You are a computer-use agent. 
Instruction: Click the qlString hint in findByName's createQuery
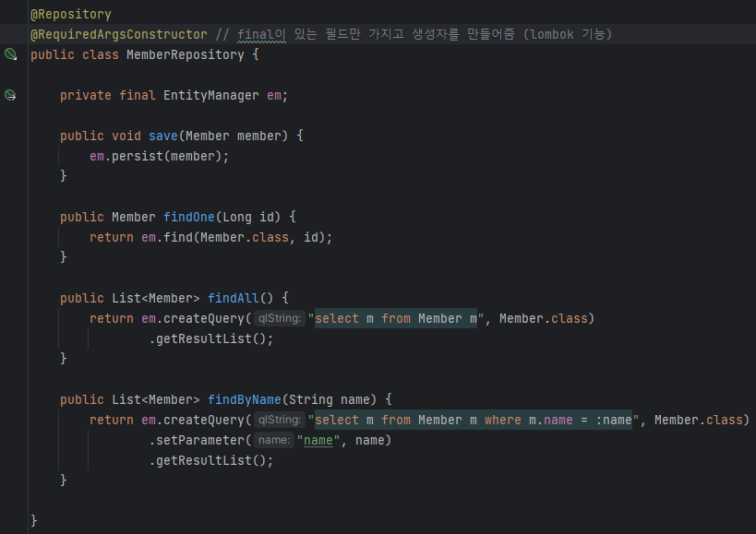(x=280, y=420)
